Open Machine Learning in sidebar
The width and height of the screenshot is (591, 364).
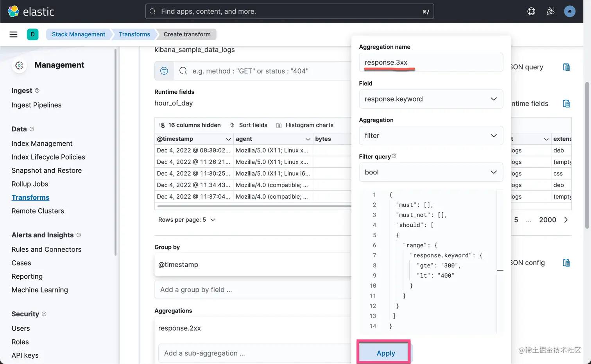[x=39, y=290]
